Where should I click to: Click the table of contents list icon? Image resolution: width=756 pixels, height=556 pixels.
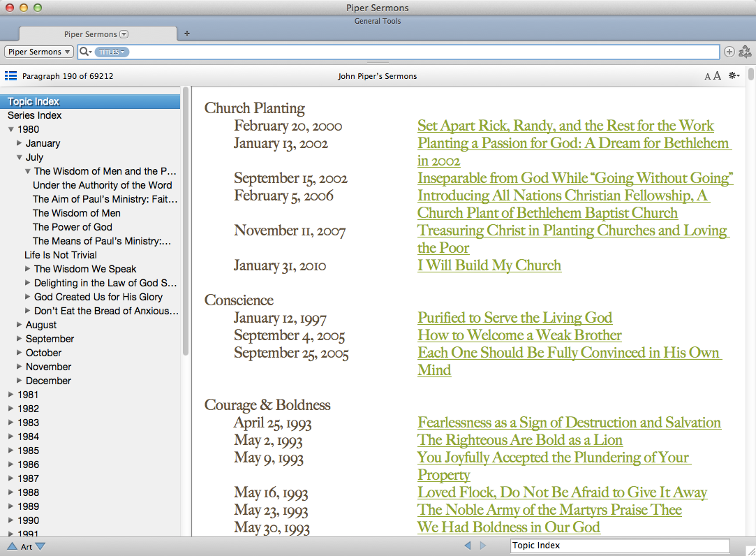[10, 75]
